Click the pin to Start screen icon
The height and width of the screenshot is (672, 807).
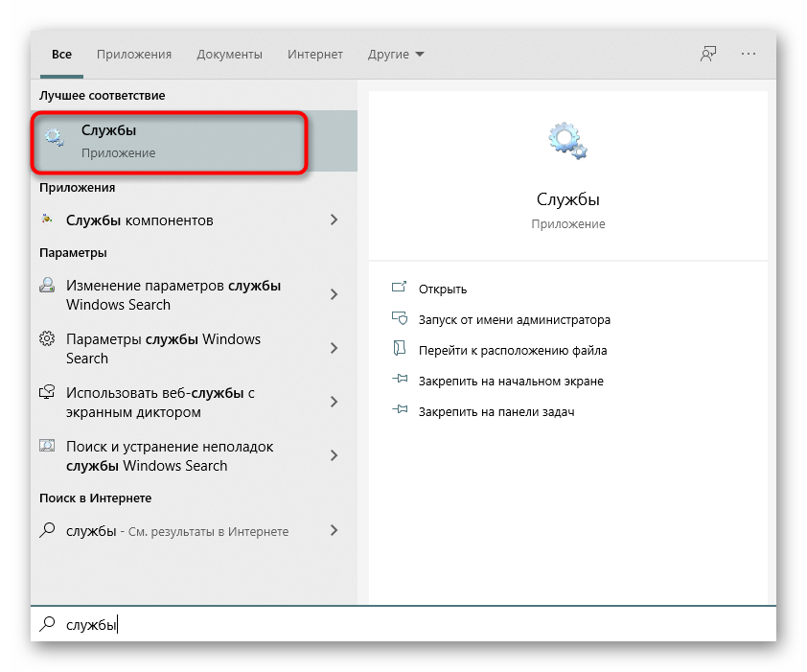coord(400,381)
